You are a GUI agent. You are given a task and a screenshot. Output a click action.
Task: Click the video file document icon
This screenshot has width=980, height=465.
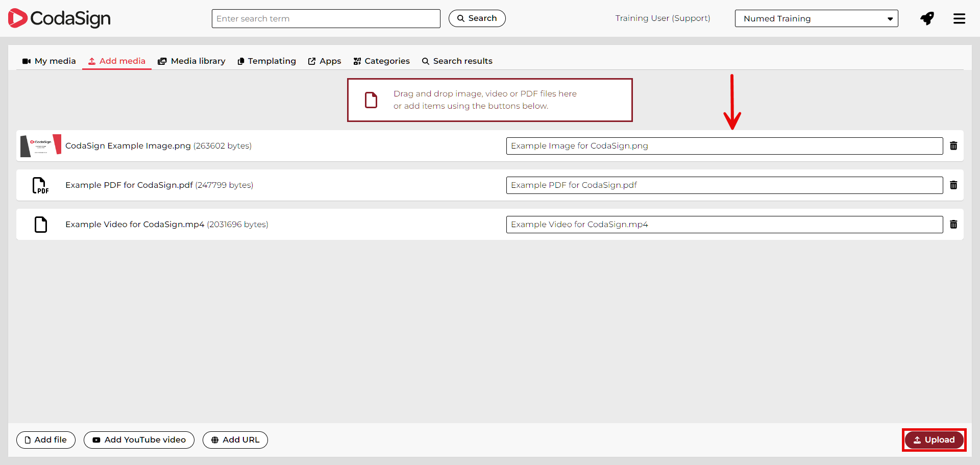tap(40, 225)
